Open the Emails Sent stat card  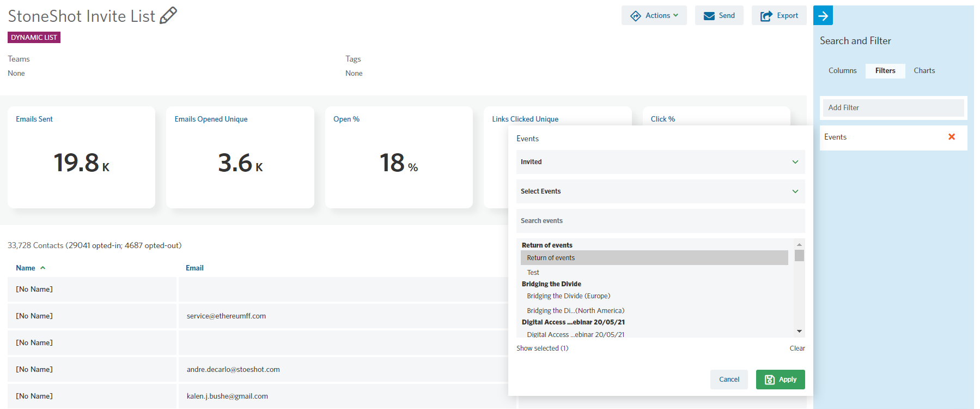pyautogui.click(x=81, y=157)
